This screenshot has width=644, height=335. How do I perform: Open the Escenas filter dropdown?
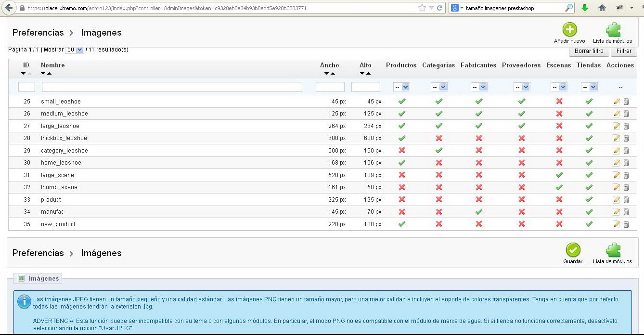pyautogui.click(x=559, y=87)
